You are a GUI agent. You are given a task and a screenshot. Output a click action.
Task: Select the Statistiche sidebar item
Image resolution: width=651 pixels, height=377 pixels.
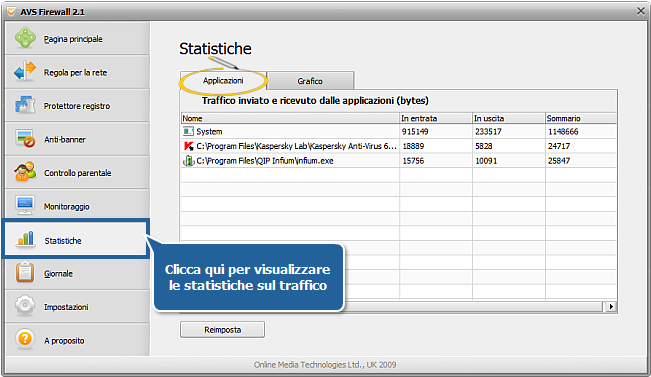click(76, 240)
